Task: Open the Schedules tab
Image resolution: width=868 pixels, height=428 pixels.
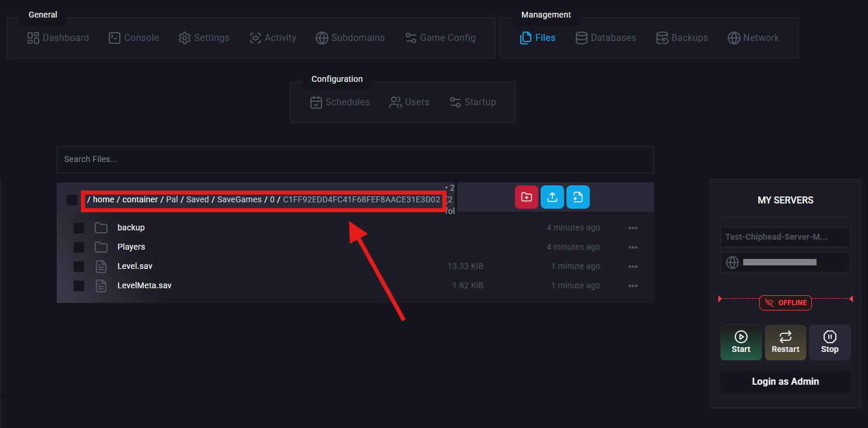Action: point(340,102)
